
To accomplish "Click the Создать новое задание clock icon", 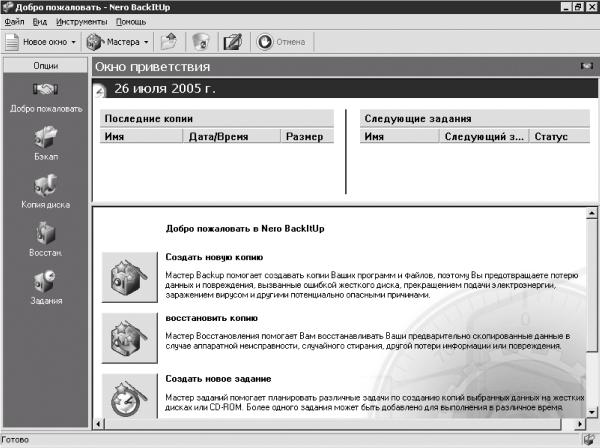I will [x=130, y=396].
